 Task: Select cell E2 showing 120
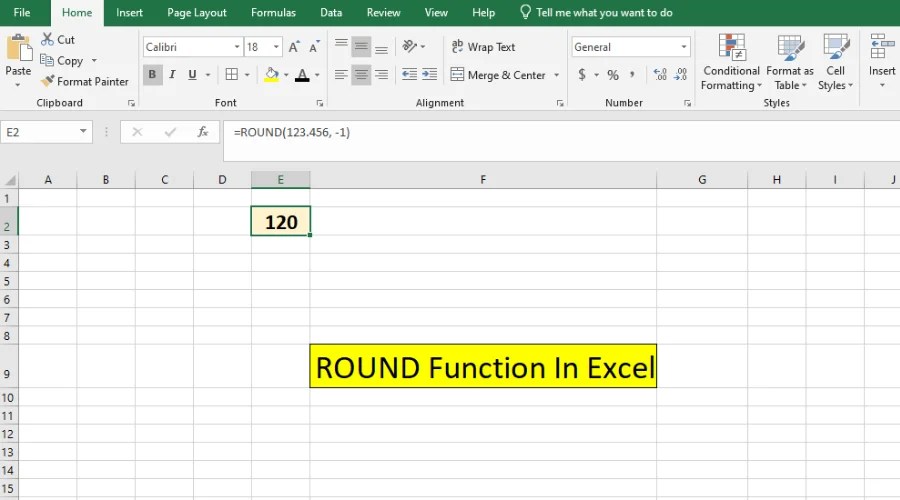pos(281,221)
